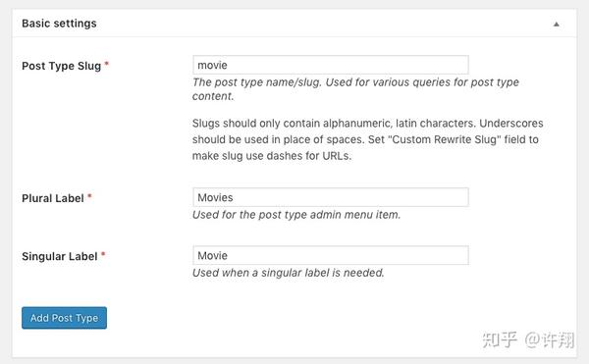
Task: Click the 'Used when a singular label is needed' hint
Action: point(288,273)
